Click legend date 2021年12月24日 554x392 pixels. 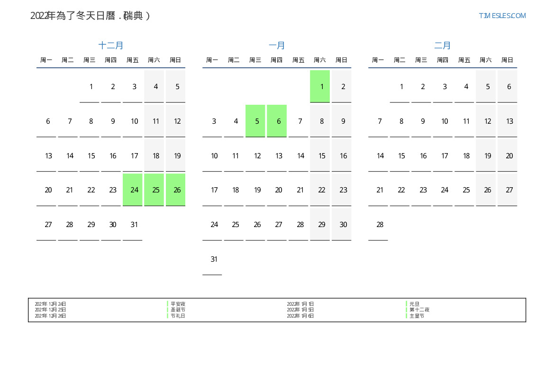51,304
